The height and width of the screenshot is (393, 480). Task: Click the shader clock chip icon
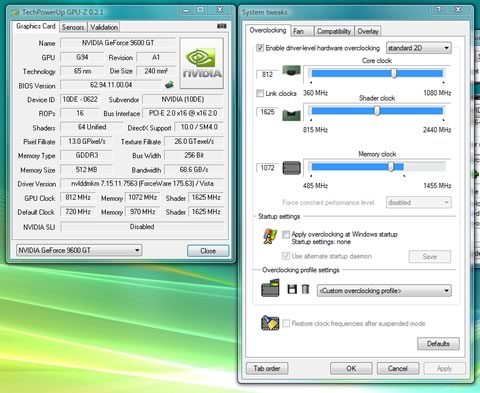point(292,115)
